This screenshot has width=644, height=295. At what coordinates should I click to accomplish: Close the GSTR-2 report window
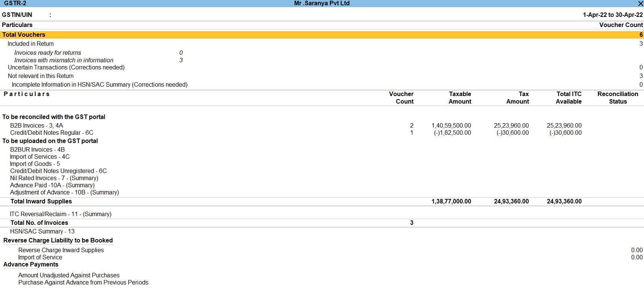point(640,3)
